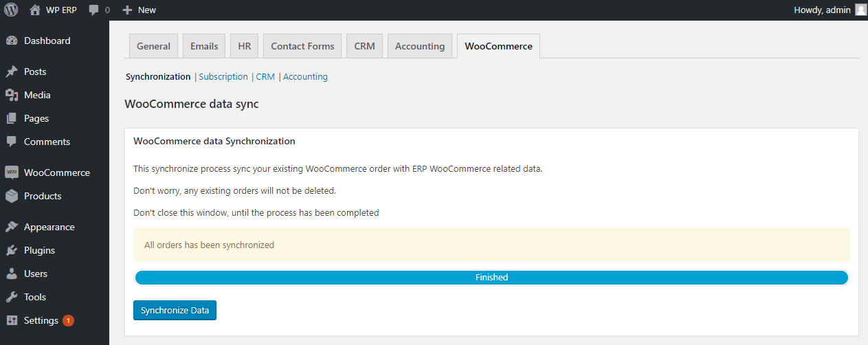Click WP ERP site name link

[61, 10]
